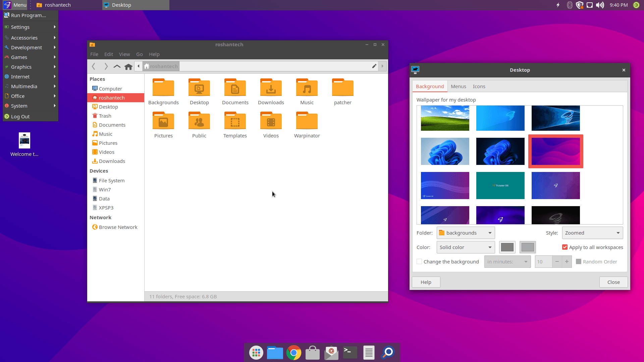Click Help button in Desktop dialog
The height and width of the screenshot is (362, 644).
click(x=426, y=282)
